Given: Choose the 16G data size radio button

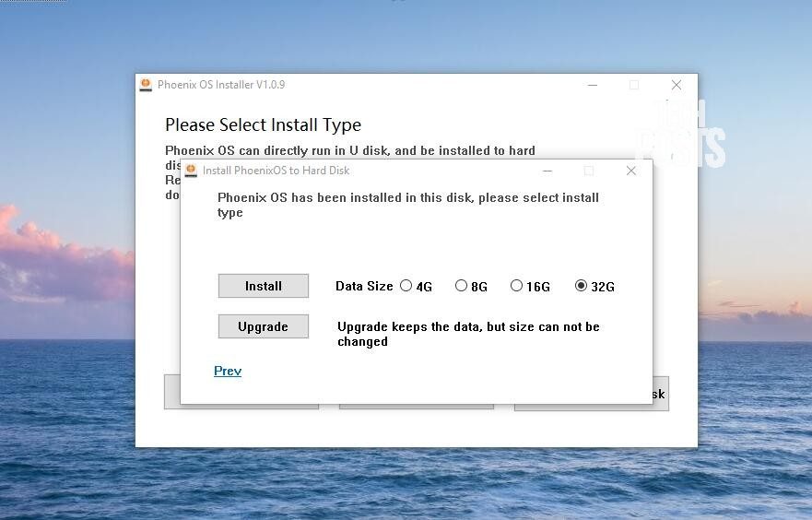Looking at the screenshot, I should (516, 286).
